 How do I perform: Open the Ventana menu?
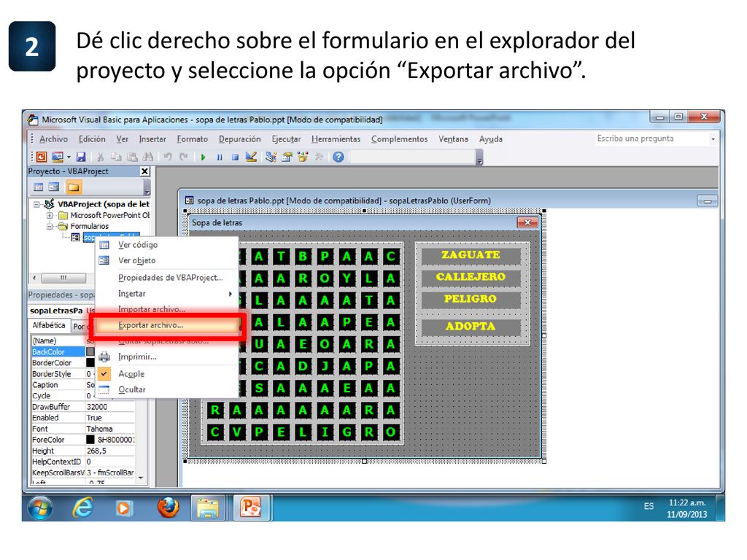[453, 139]
